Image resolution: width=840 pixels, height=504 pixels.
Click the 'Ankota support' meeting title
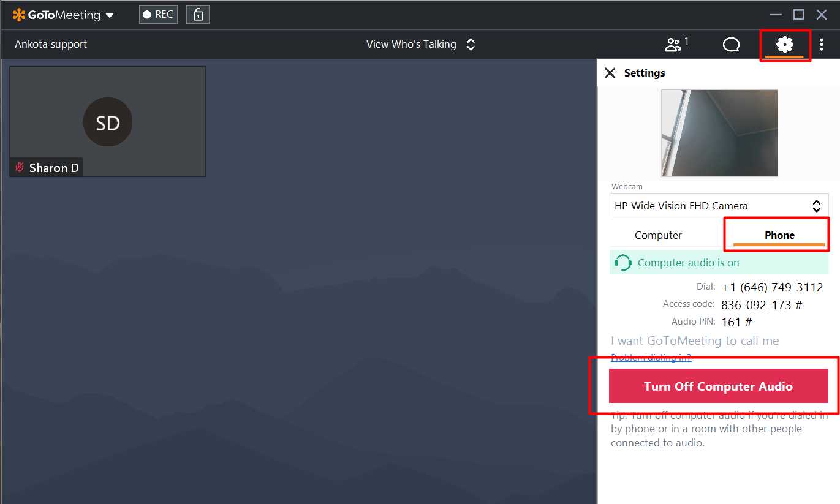pos(51,44)
